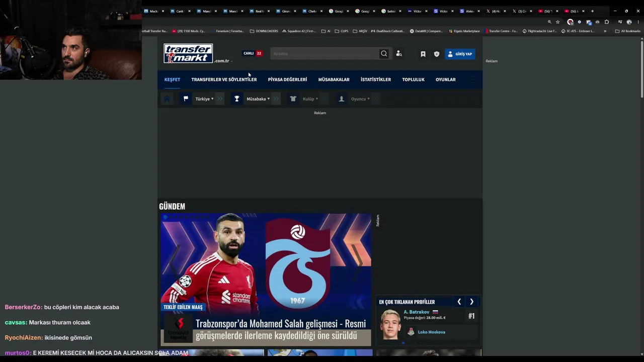Screen dimensions: 644x362
Task: Open the OYUNLAR menu
Action: click(x=445, y=79)
